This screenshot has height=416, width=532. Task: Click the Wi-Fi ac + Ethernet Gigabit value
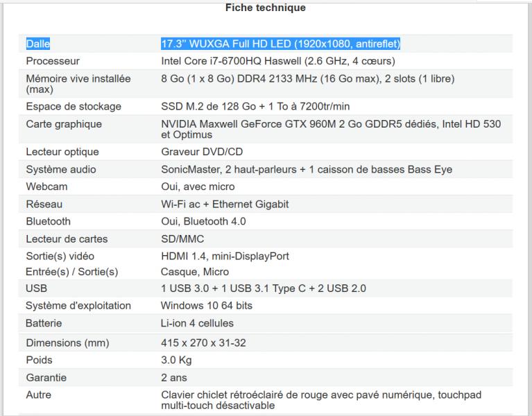coord(225,204)
